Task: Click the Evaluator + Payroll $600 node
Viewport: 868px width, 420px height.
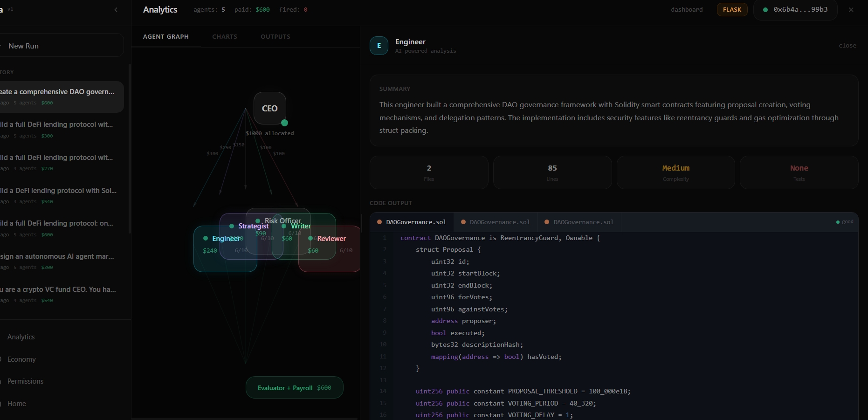Action: point(295,388)
